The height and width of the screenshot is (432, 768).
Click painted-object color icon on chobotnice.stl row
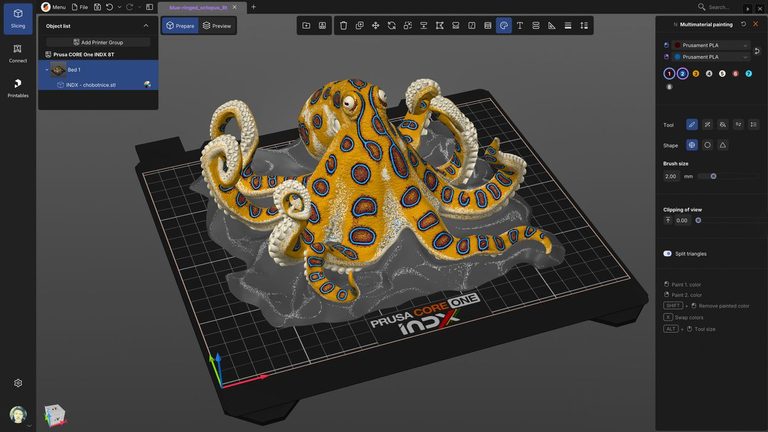(x=147, y=85)
